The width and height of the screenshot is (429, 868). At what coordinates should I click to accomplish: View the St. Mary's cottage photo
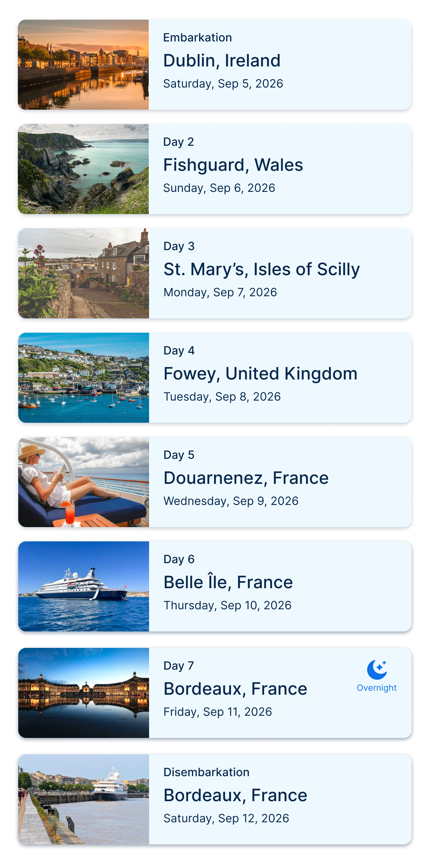tap(84, 273)
